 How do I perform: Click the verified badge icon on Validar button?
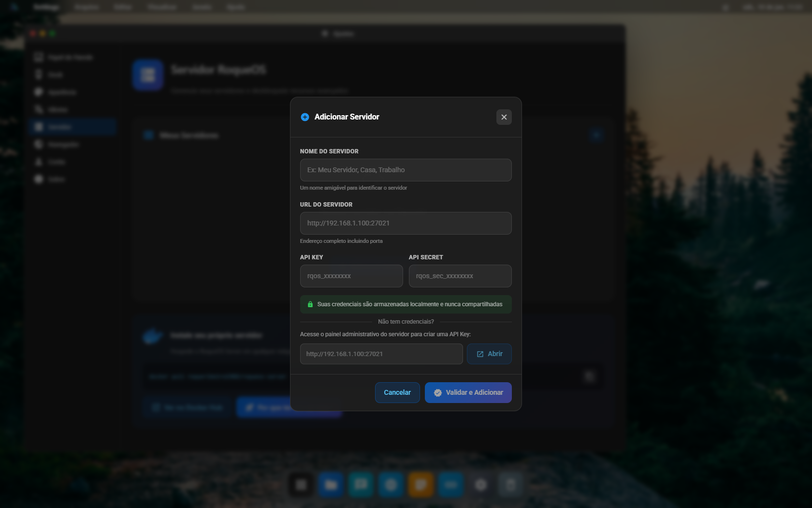click(438, 393)
